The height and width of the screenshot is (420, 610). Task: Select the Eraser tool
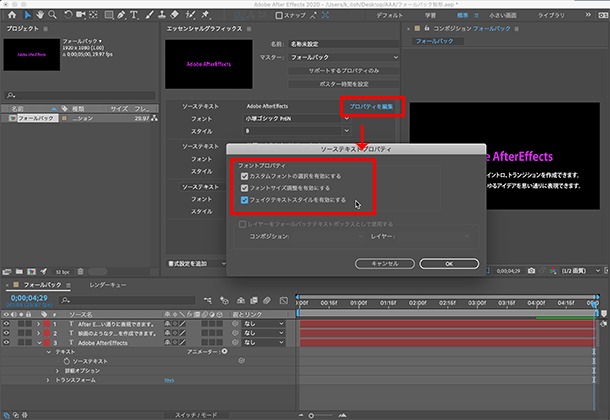(x=175, y=15)
